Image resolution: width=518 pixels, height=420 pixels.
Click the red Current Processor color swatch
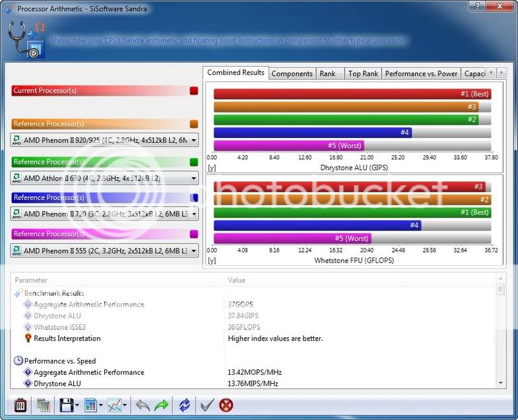pyautogui.click(x=194, y=91)
